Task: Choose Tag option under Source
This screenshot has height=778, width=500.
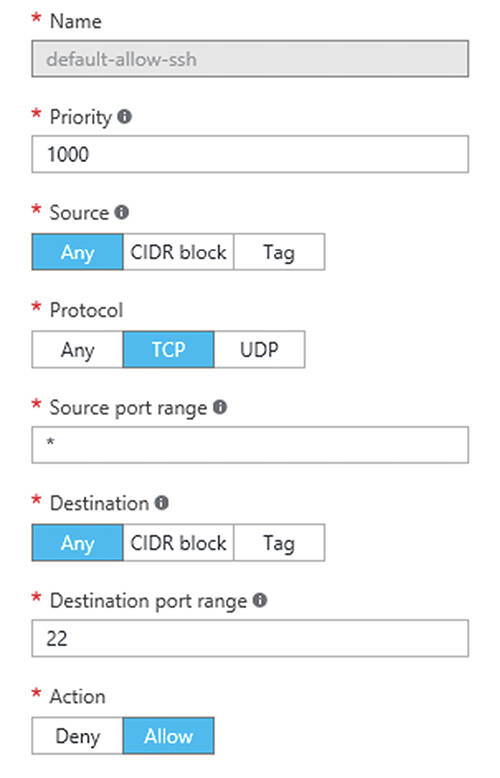Action: pyautogui.click(x=279, y=252)
